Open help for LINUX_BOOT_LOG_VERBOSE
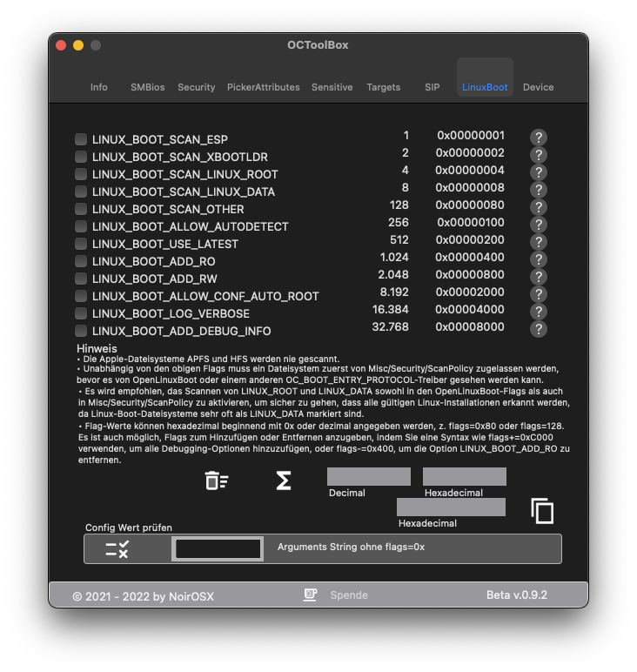Viewport: 637px width, 672px height. 538,312
